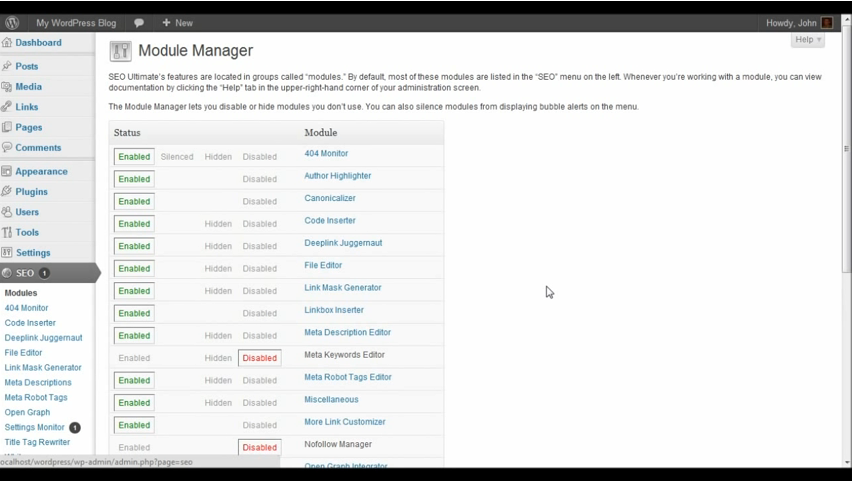Click the Pages icon in sidebar
This screenshot has width=856, height=482.
point(7,127)
